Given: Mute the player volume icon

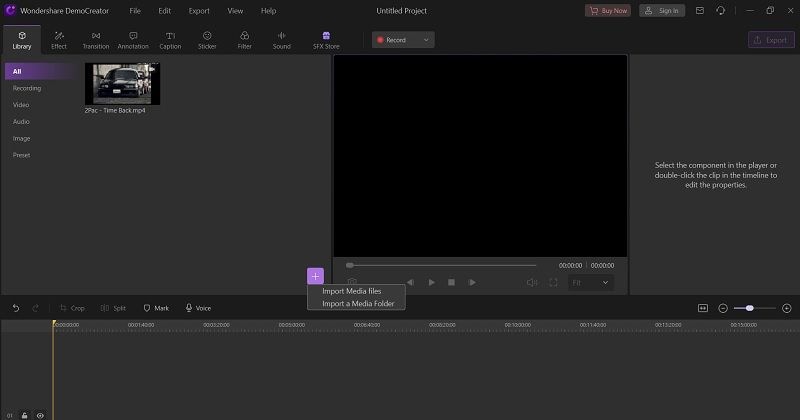Looking at the screenshot, I should (x=532, y=282).
